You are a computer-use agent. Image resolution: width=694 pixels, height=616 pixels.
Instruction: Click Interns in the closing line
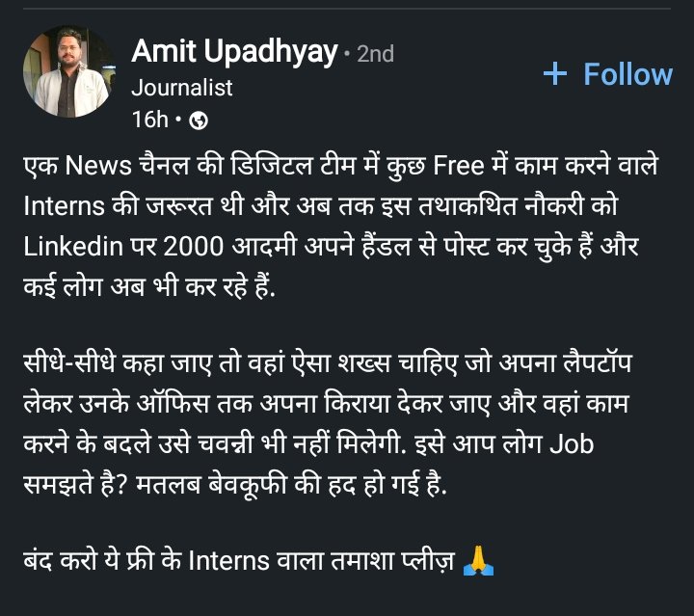pos(228,561)
